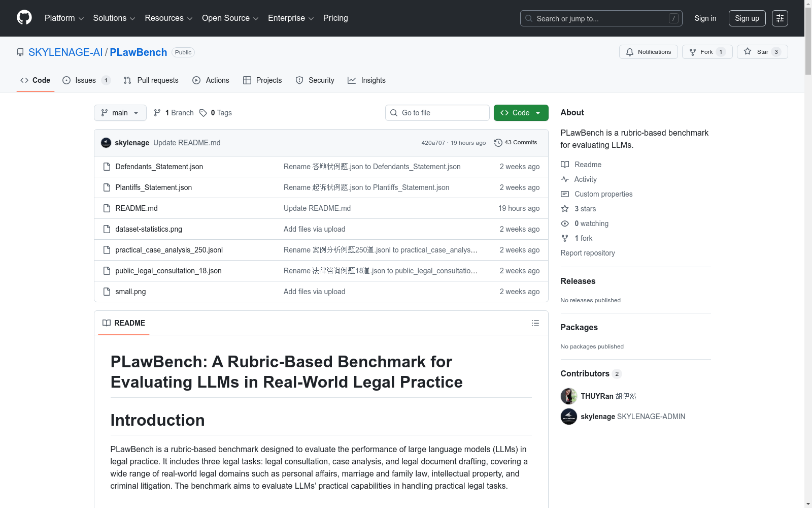Focus the Go to file field
The width and height of the screenshot is (812, 508).
coord(437,113)
